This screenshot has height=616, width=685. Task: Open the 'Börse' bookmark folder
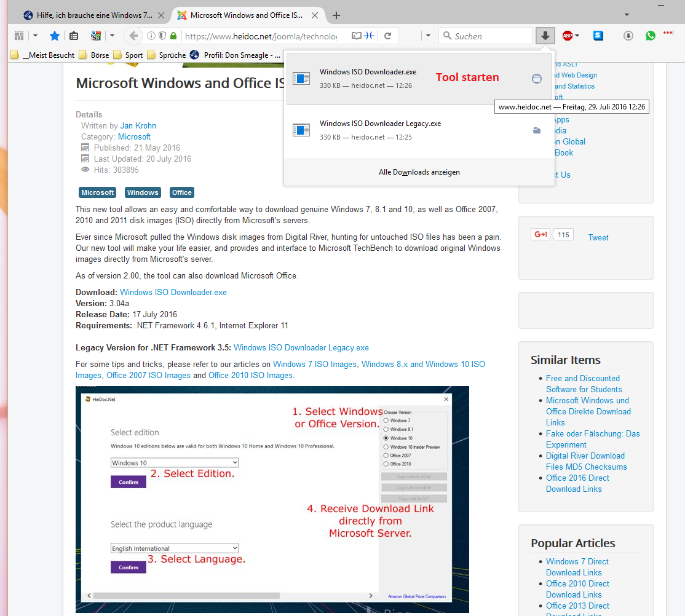pos(94,55)
